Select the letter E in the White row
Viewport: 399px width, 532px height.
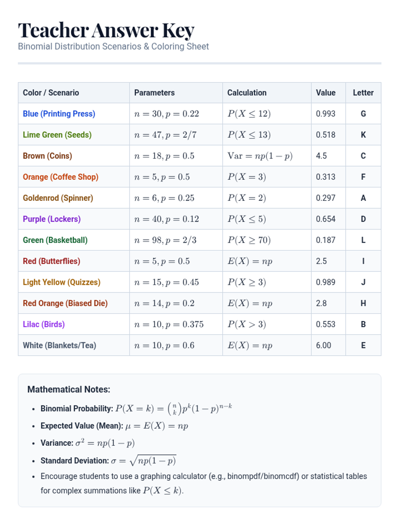coord(363,345)
